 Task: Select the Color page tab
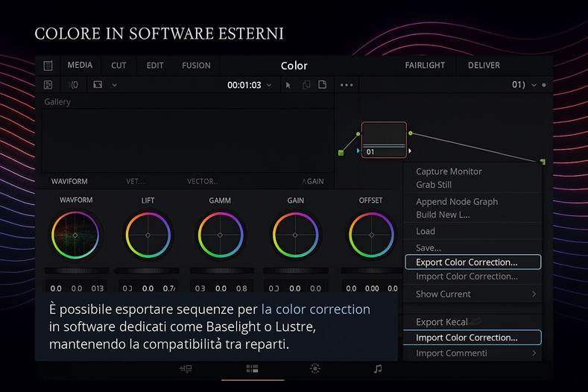(x=294, y=66)
